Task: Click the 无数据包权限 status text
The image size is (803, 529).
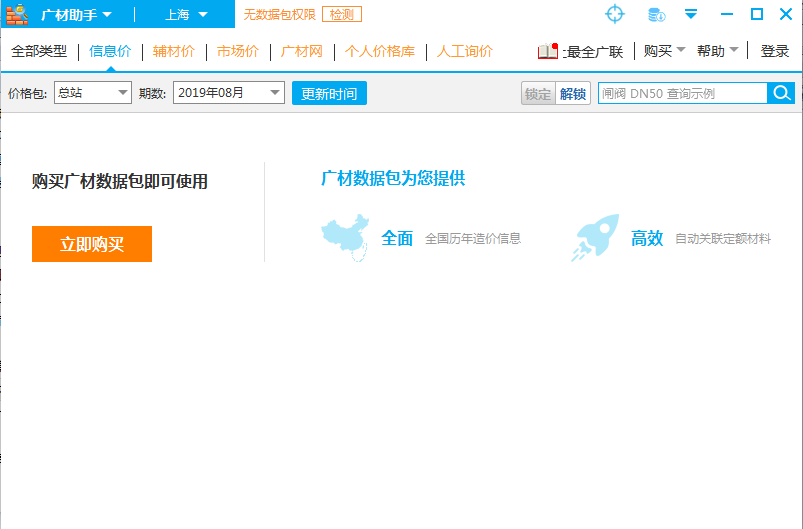Action: pyautogui.click(x=279, y=14)
